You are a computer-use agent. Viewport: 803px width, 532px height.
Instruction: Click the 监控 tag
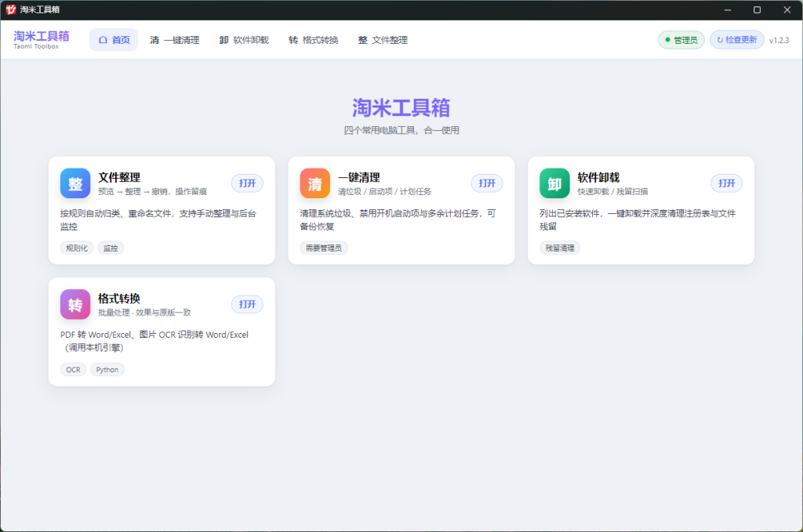pyautogui.click(x=111, y=248)
